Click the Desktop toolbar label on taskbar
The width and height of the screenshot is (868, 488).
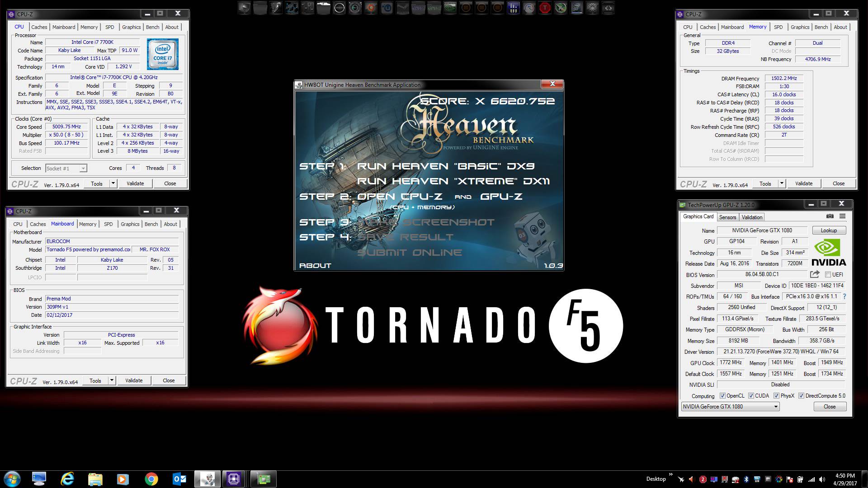656,479
